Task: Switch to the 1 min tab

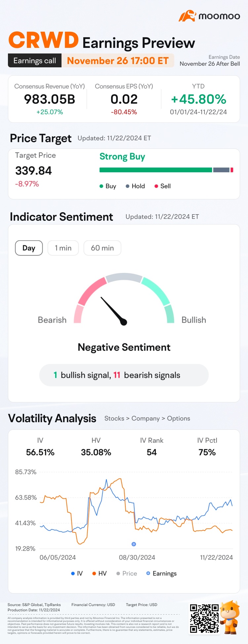Action: click(63, 248)
